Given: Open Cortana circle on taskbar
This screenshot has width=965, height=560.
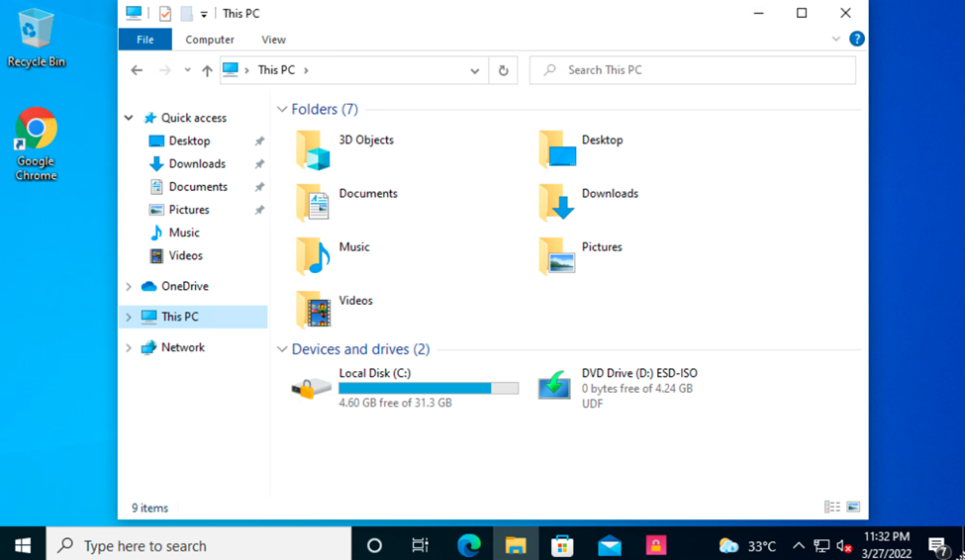Looking at the screenshot, I should pyautogui.click(x=374, y=545).
